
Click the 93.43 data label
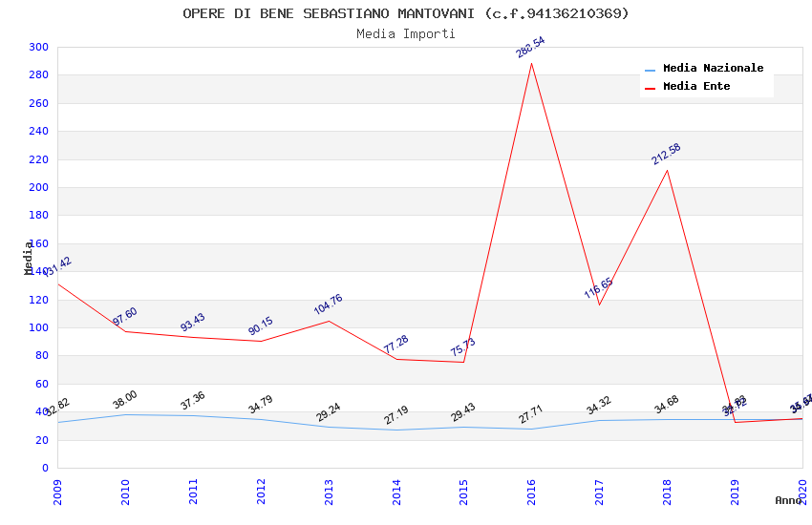(x=193, y=323)
